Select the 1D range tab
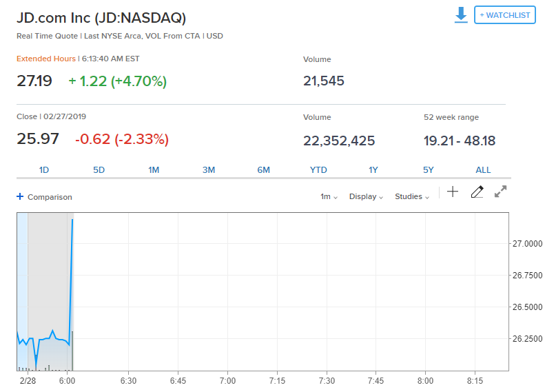 [x=44, y=170]
